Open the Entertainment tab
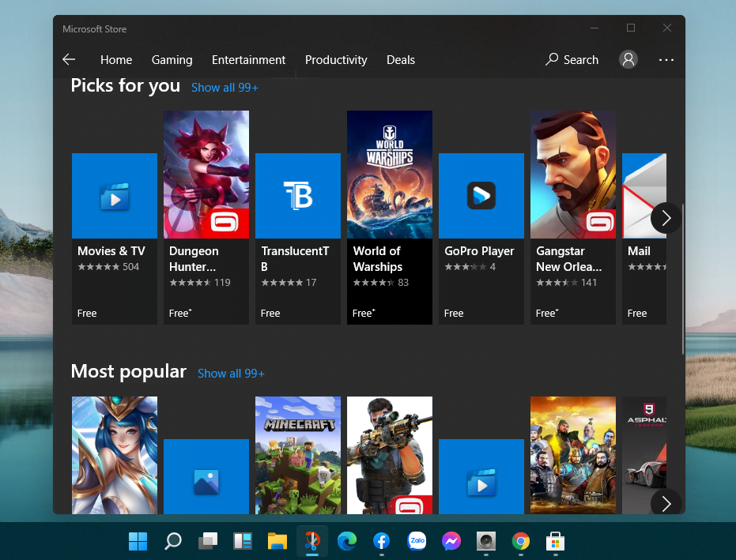The width and height of the screenshot is (736, 560). [248, 60]
